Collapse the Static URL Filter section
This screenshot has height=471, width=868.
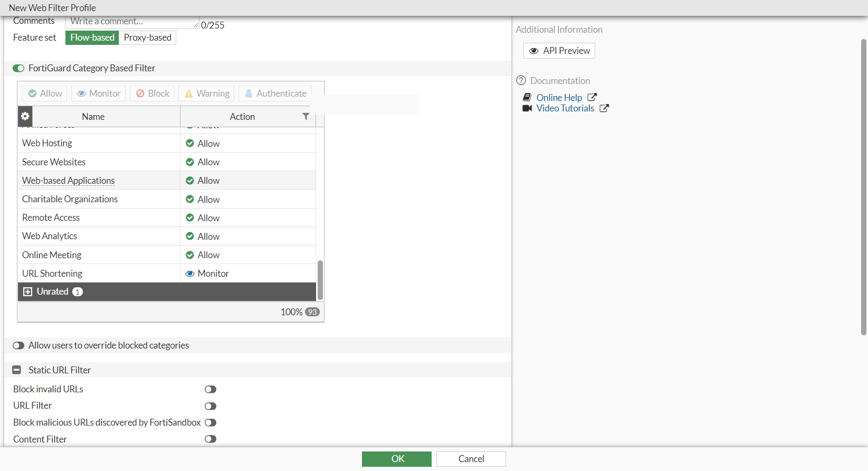pyautogui.click(x=17, y=370)
